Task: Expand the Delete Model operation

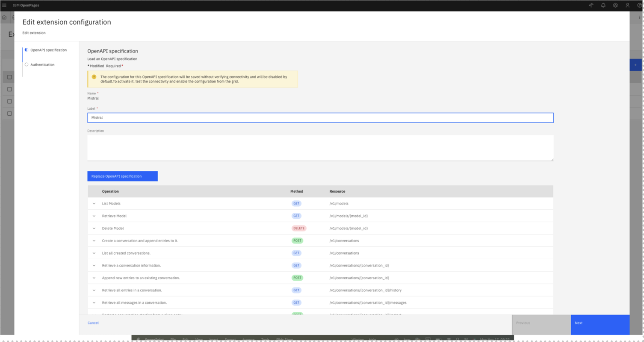Action: (x=94, y=228)
